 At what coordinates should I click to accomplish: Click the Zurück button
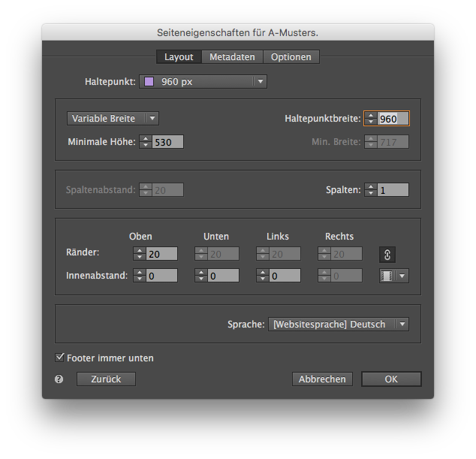[106, 379]
